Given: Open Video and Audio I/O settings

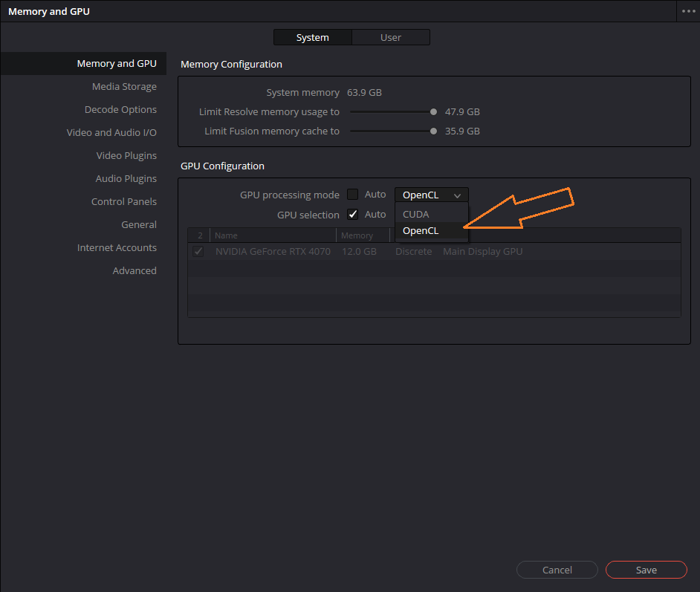Looking at the screenshot, I should [x=111, y=132].
